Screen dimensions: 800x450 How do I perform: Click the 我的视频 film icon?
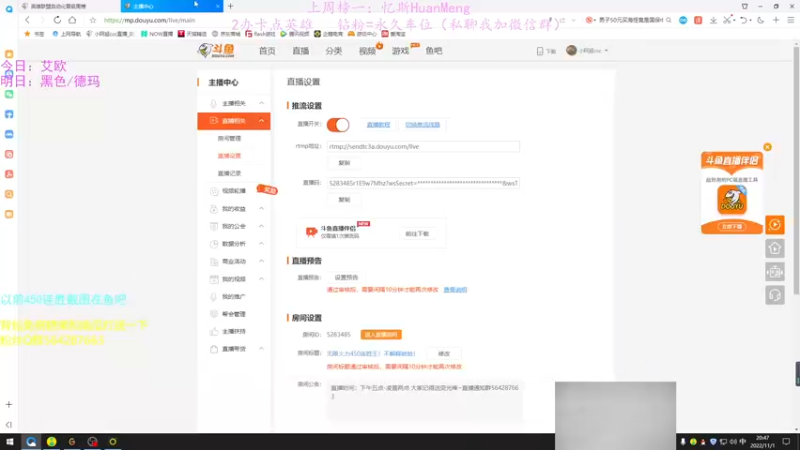(214, 279)
